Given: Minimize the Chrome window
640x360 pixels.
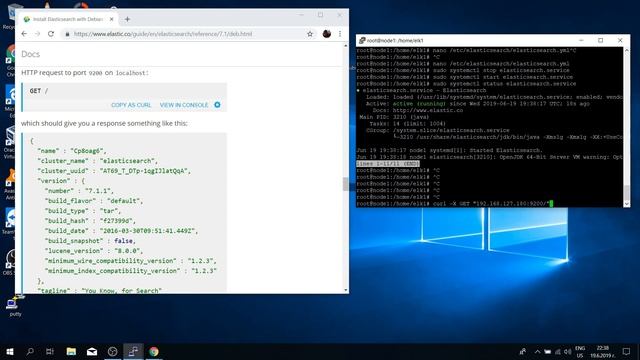Looking at the screenshot, I should [302, 15].
